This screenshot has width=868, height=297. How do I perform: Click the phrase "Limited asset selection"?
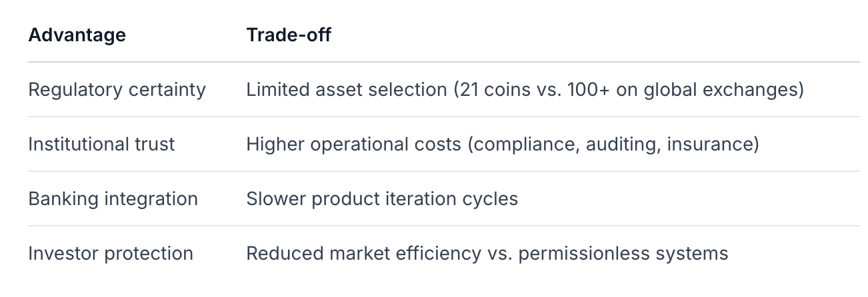click(x=347, y=89)
